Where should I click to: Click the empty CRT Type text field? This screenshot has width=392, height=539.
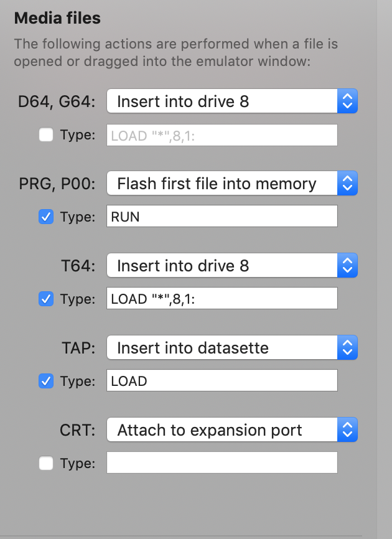click(x=222, y=462)
